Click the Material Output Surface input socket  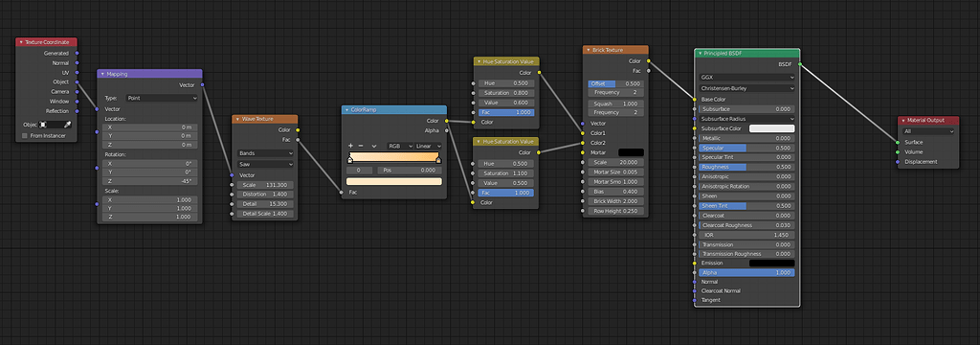click(898, 142)
